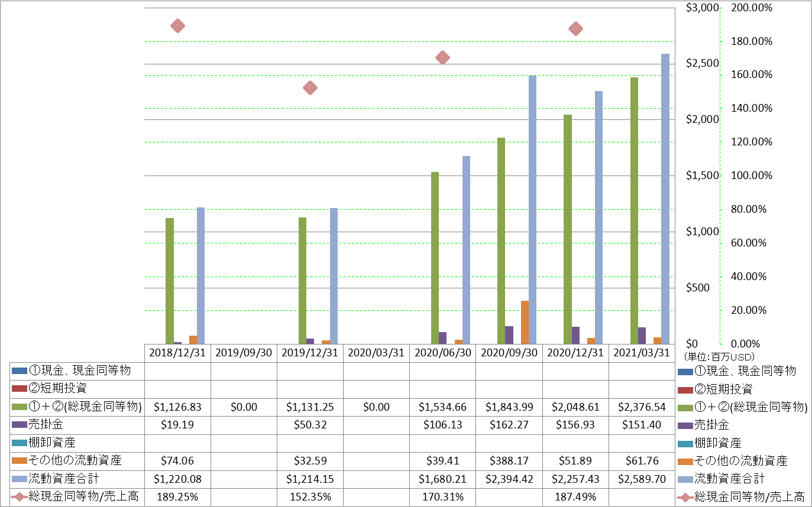The image size is (812, 507).
Task: Select the 2020/03/31 column header
Action: click(376, 353)
